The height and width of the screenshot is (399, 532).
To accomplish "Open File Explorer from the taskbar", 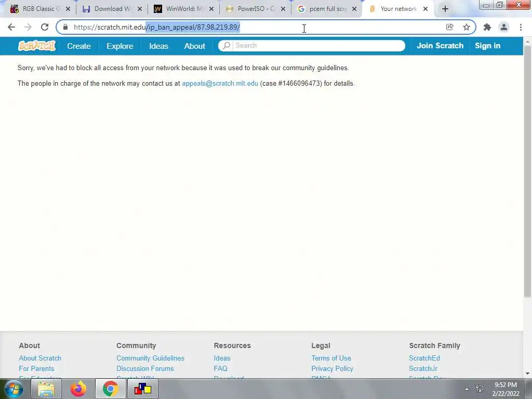I will click(46, 389).
